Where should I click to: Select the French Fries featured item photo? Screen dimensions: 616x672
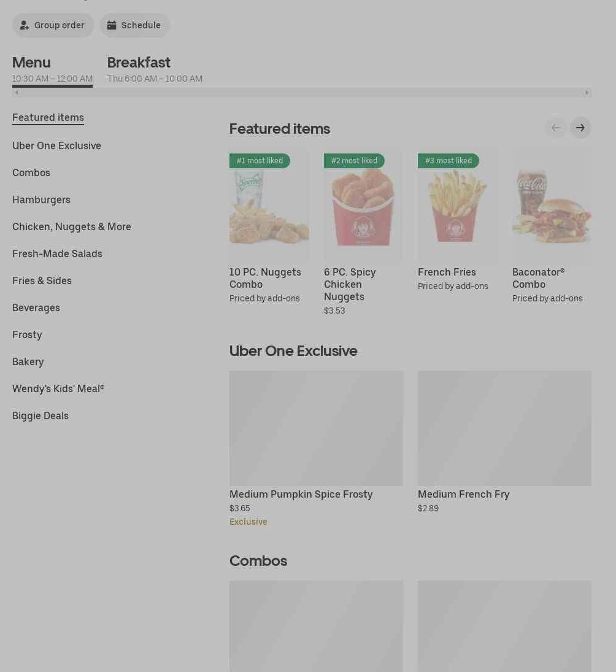pyautogui.click(x=458, y=206)
